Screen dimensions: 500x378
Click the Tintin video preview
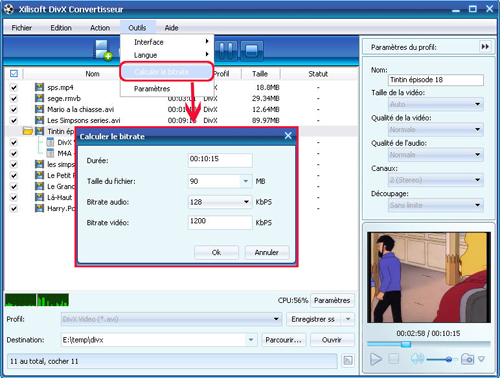click(429, 277)
